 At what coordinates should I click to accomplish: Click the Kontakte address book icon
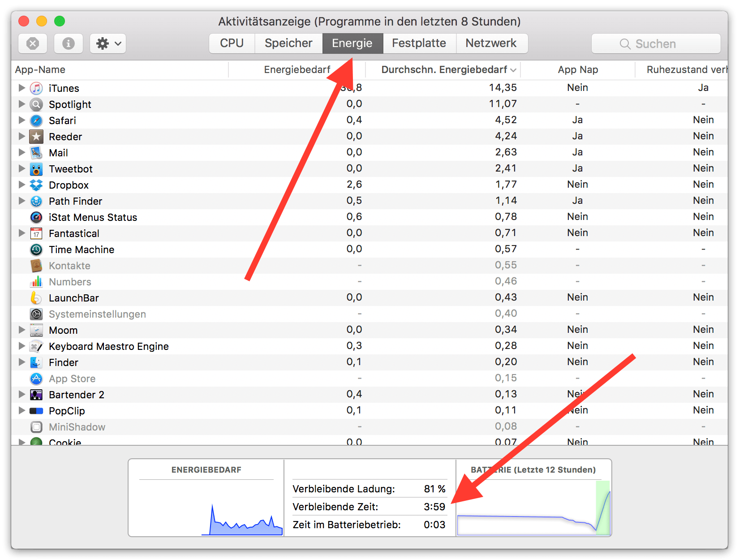[x=36, y=266]
